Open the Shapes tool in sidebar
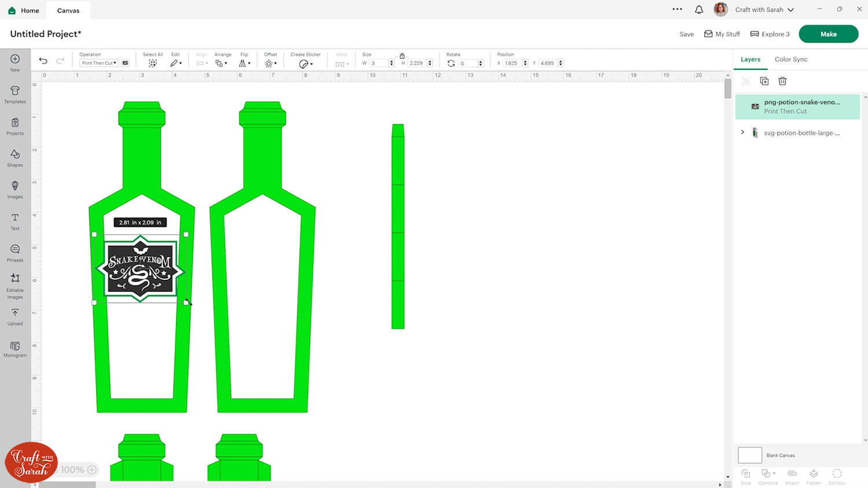The image size is (868, 488). (15, 157)
